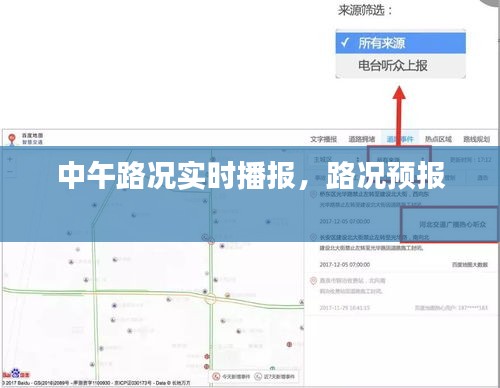Click the pin icon of the 2017-11-29 event
500x388 pixels.
(x=313, y=281)
